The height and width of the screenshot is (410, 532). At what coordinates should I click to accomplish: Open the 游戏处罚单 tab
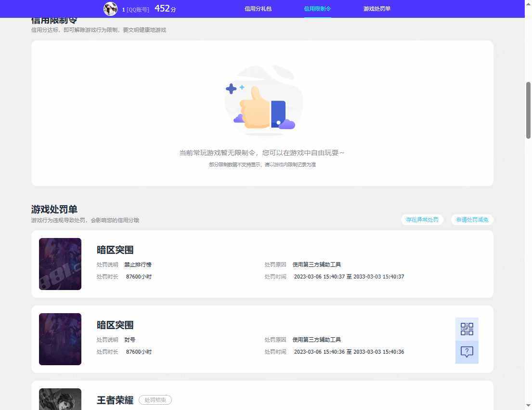376,9
